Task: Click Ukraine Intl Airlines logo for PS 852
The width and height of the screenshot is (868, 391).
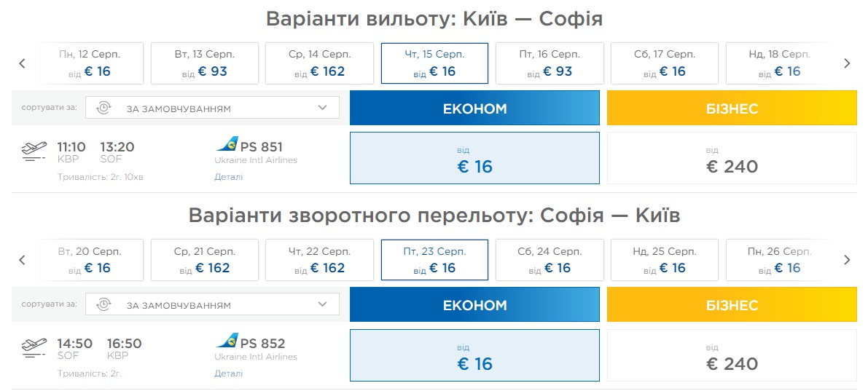Action: [x=227, y=341]
